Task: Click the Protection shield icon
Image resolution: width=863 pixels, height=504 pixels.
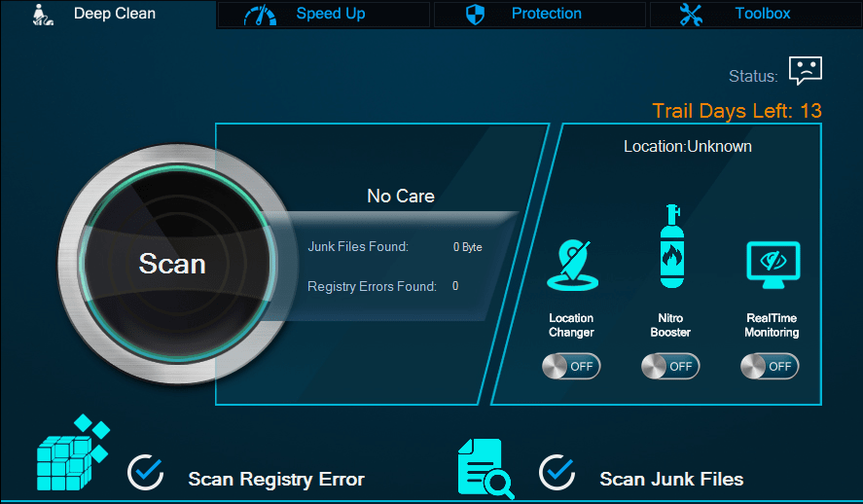Action: [475, 15]
